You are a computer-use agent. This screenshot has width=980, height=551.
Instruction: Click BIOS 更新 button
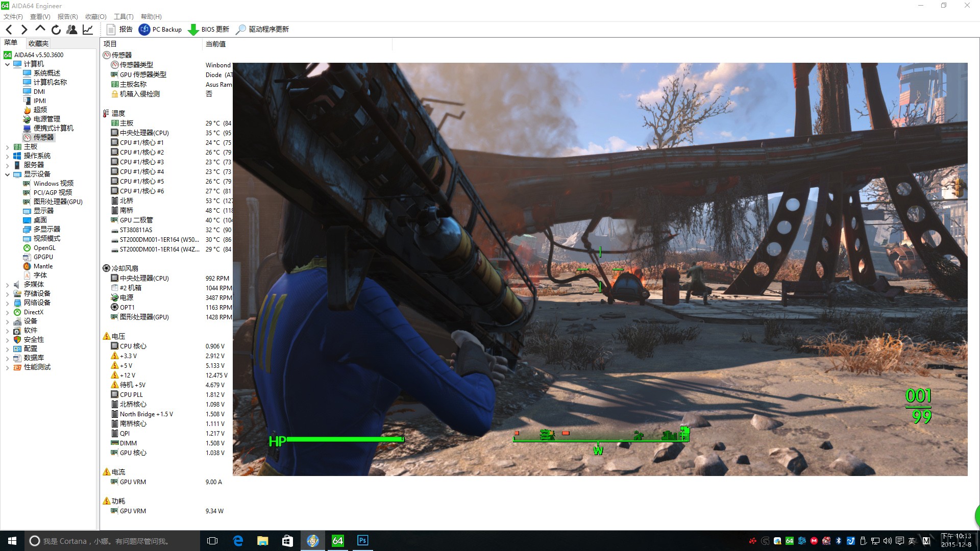[x=208, y=30]
